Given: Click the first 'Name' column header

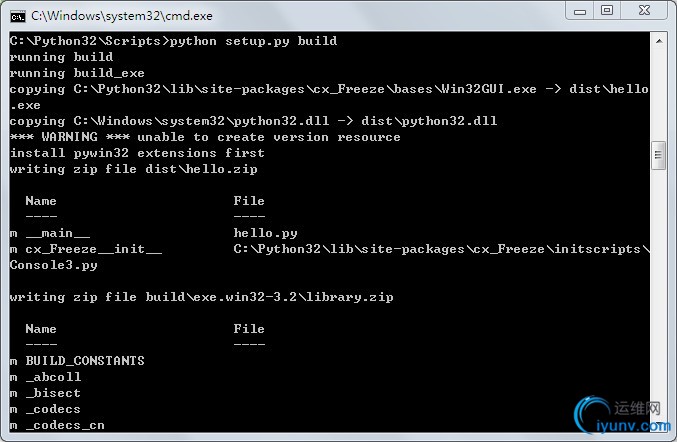Looking at the screenshot, I should point(41,201).
